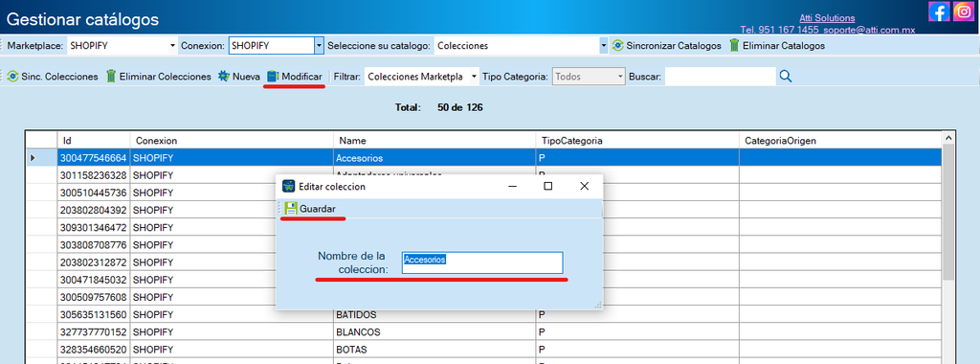Open the Tipo Categoria Todos dropdown

coord(620,77)
